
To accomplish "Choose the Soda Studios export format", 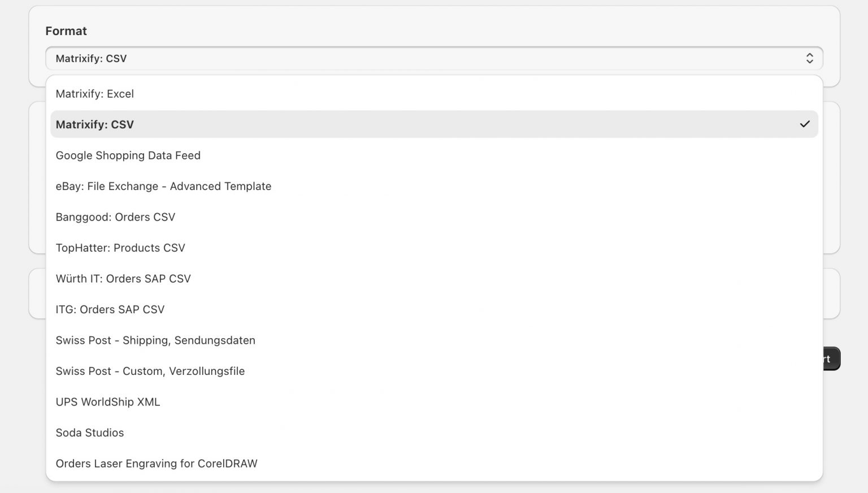I will (x=90, y=433).
